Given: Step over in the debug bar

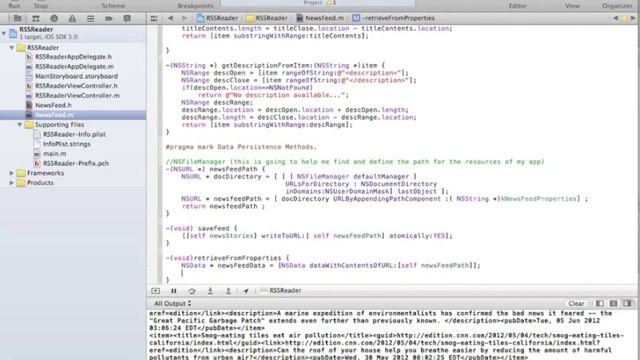Looking at the screenshot, I should coord(192,291).
